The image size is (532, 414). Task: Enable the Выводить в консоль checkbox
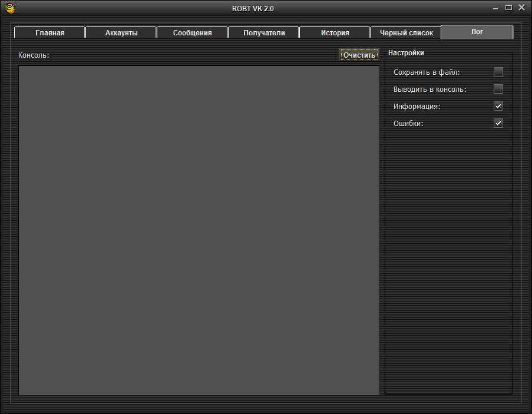click(498, 90)
